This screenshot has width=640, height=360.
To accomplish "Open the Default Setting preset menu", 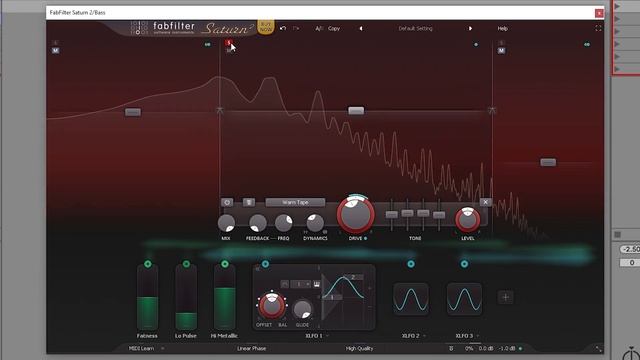I will click(x=415, y=29).
